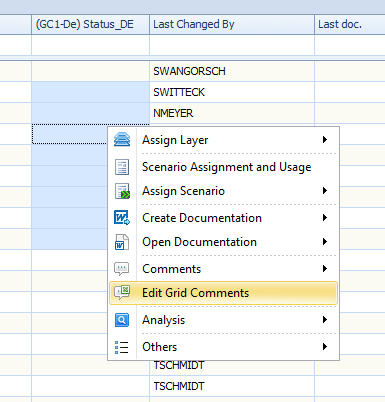The image size is (385, 402).
Task: Select the bottom TSCHMIDT cell
Action: click(x=232, y=386)
